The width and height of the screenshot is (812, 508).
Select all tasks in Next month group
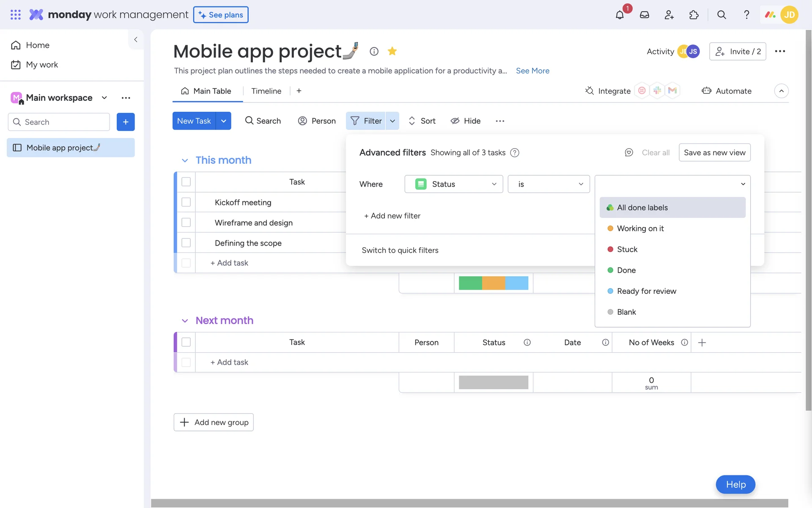[x=186, y=342]
